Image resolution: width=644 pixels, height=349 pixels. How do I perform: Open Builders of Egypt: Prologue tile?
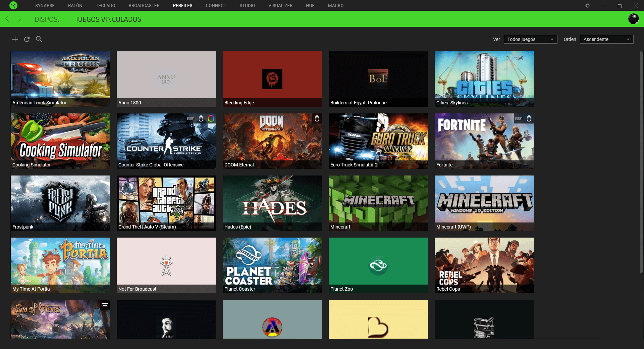(x=378, y=79)
